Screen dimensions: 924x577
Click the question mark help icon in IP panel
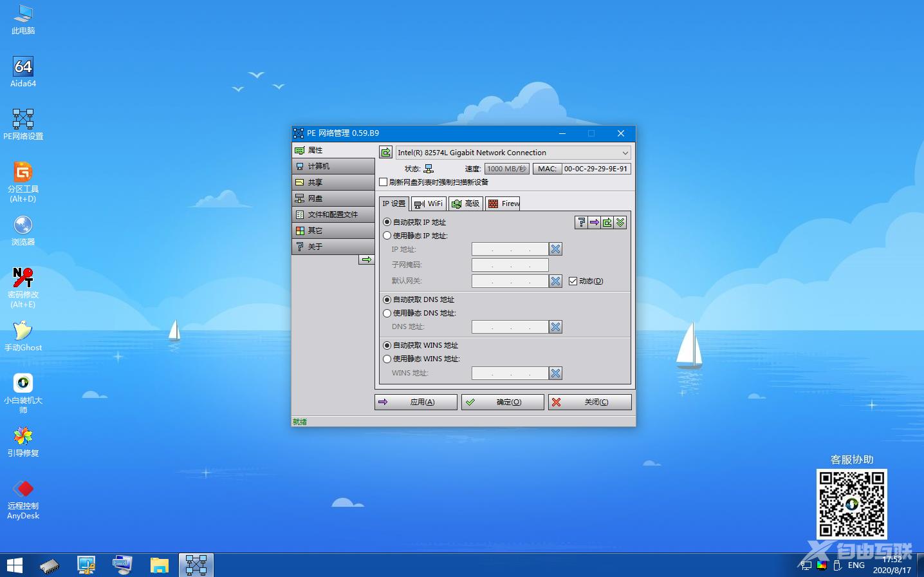pyautogui.click(x=582, y=222)
